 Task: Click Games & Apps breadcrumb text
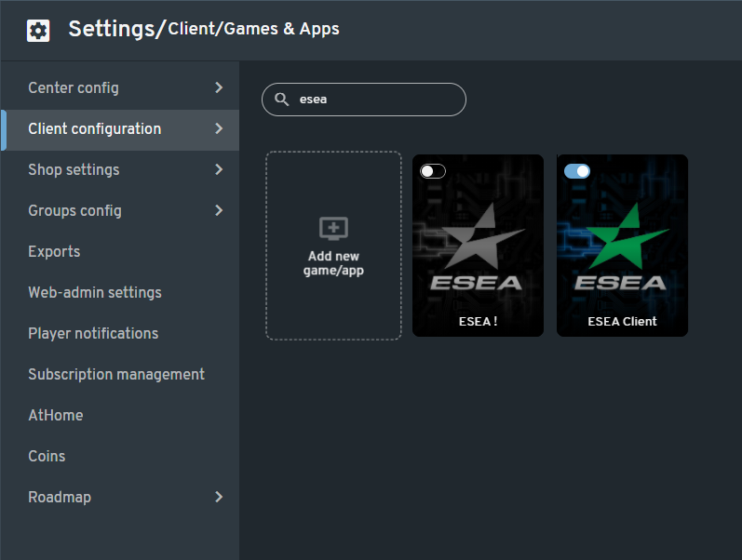tap(281, 30)
